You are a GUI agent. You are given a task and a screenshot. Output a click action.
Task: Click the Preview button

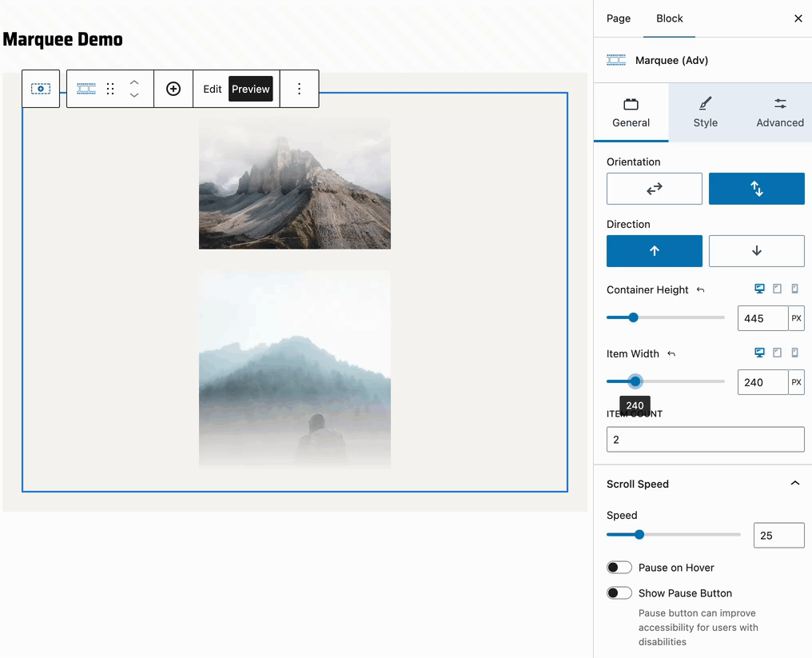250,89
